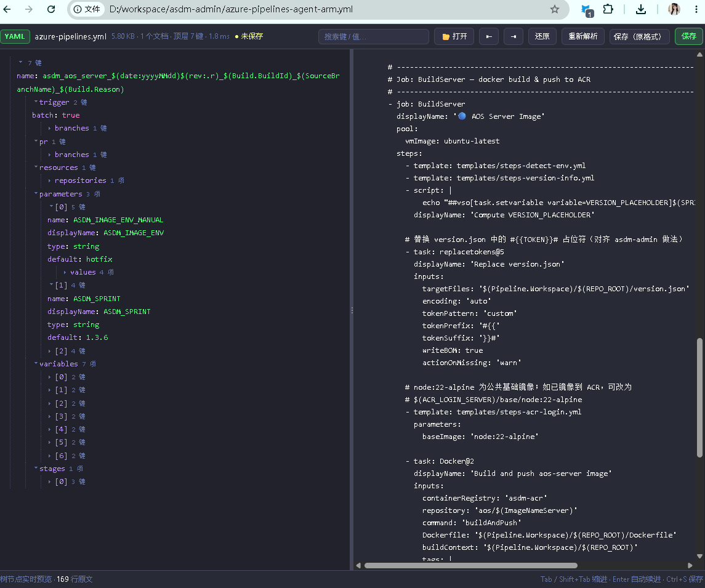Expand branches under the trigger node
Screen dimensions: 705x588
(x=49, y=128)
